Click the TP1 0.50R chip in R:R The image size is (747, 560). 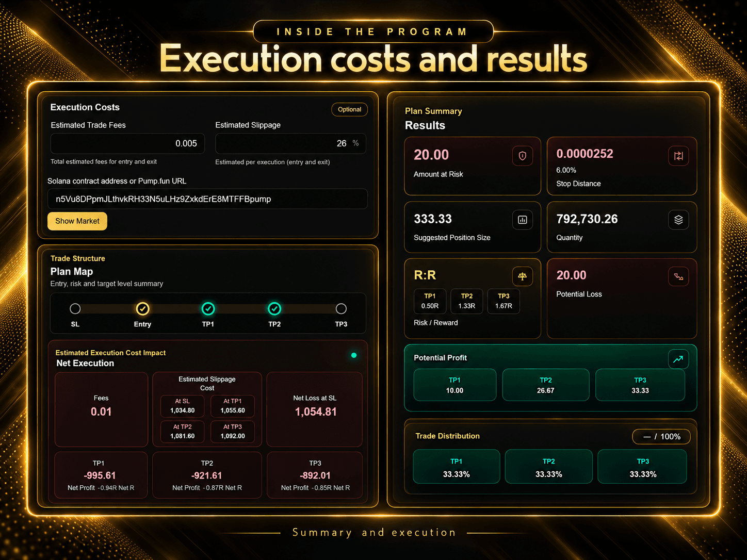pos(430,301)
